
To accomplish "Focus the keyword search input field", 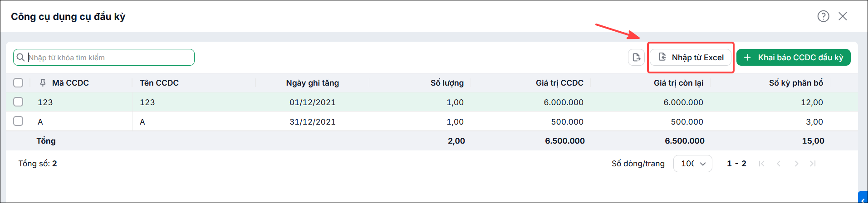I will pyautogui.click(x=104, y=58).
